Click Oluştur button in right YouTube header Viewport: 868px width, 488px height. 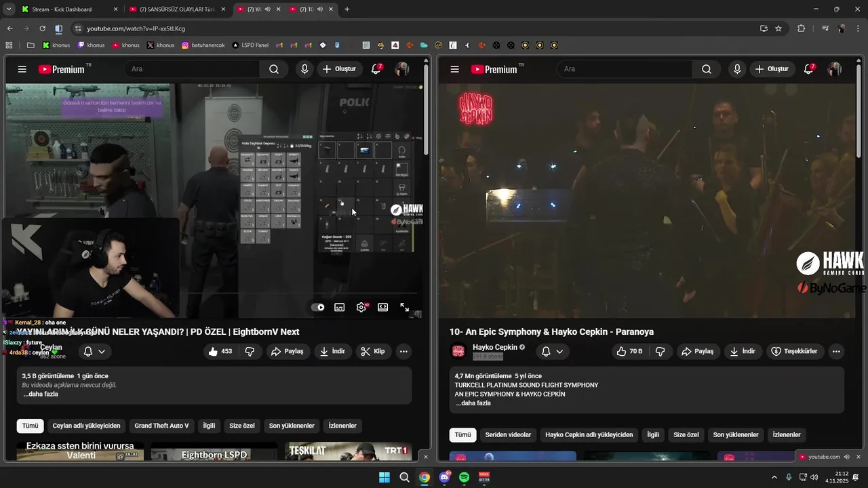771,69
